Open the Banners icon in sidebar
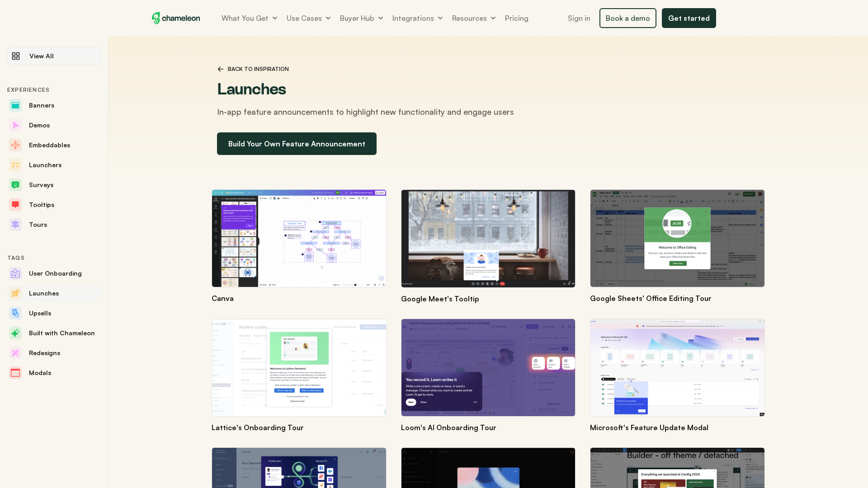Screen dimensions: 868x488 pos(15,105)
